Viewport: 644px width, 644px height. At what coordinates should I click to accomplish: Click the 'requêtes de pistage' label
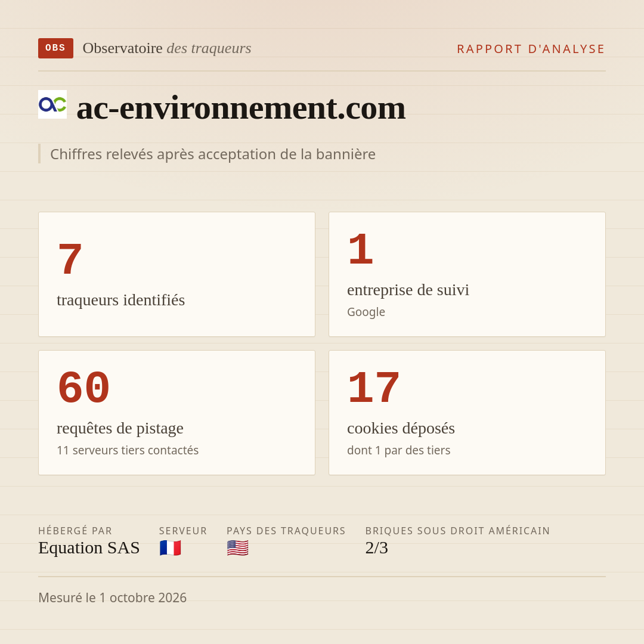120,428
